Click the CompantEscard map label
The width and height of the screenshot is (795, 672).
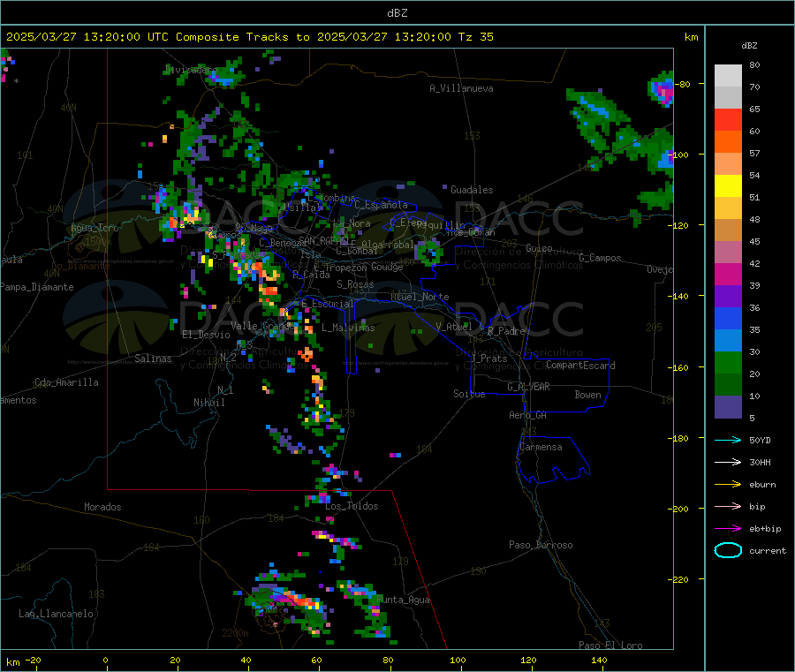click(x=580, y=366)
